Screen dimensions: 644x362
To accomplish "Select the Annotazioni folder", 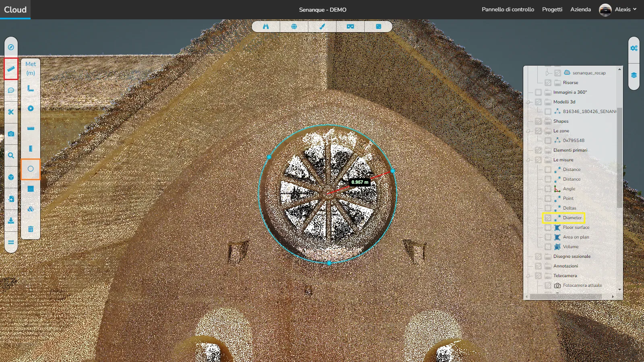I will (566, 266).
